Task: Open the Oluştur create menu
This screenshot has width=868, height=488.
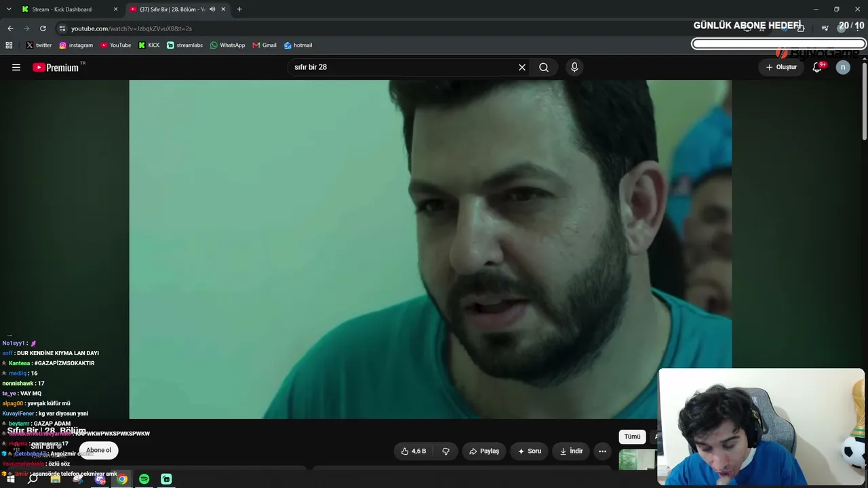Action: (x=781, y=67)
